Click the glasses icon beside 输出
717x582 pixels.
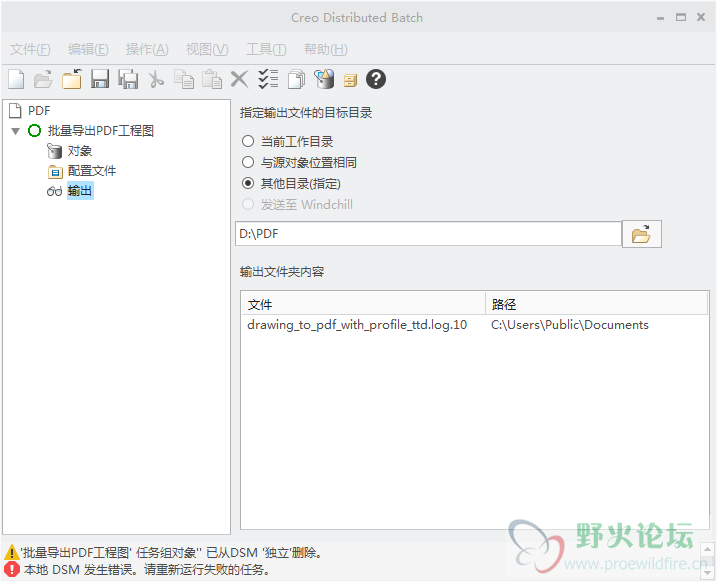(54, 192)
